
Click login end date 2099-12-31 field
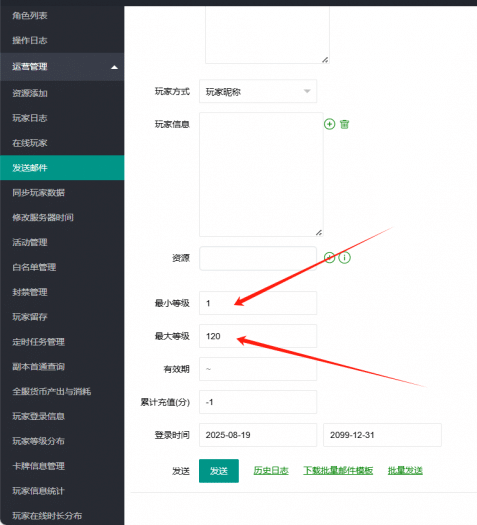point(382,435)
